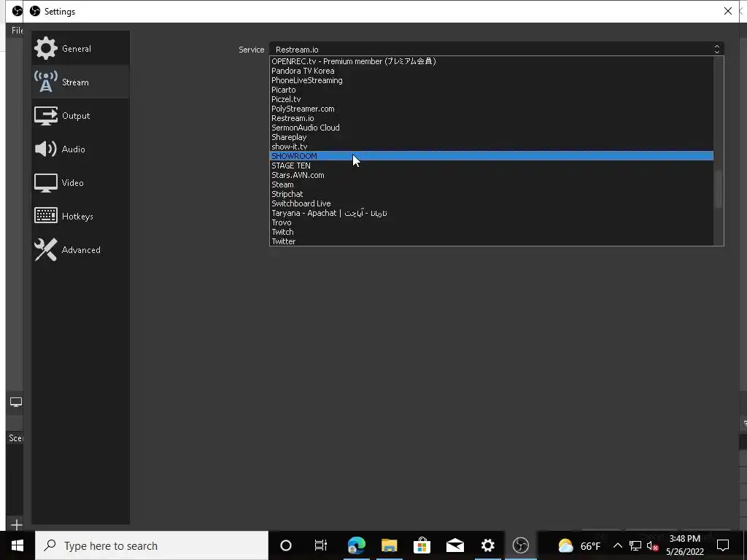Open File Explorer from taskbar
747x560 pixels.
[x=390, y=545]
